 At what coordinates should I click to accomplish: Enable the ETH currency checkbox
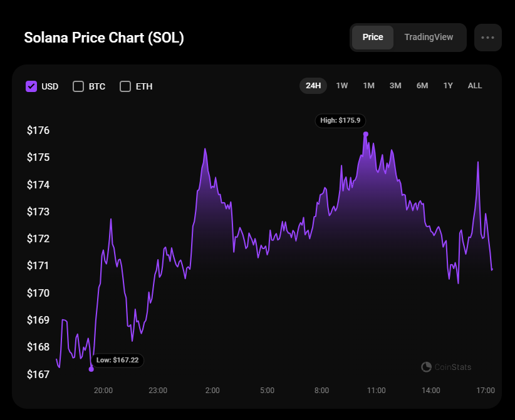coord(125,86)
